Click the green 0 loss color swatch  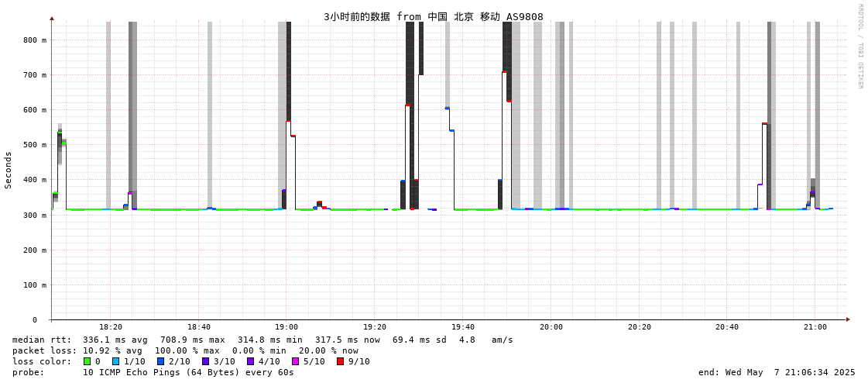[x=87, y=361]
